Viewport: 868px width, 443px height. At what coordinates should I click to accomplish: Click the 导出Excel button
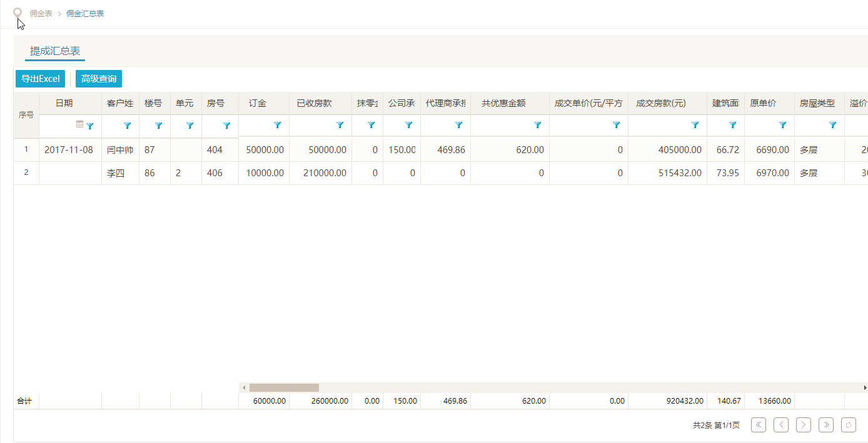click(40, 79)
